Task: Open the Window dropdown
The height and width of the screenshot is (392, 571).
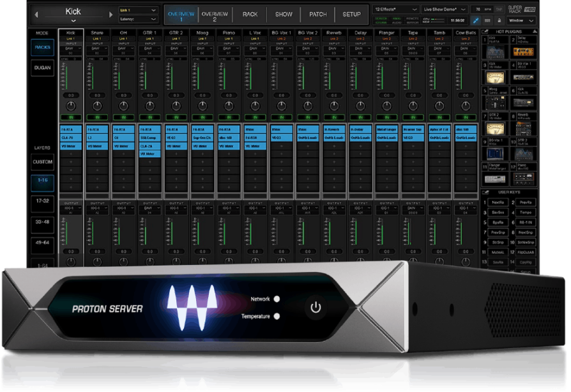Action: click(x=521, y=20)
